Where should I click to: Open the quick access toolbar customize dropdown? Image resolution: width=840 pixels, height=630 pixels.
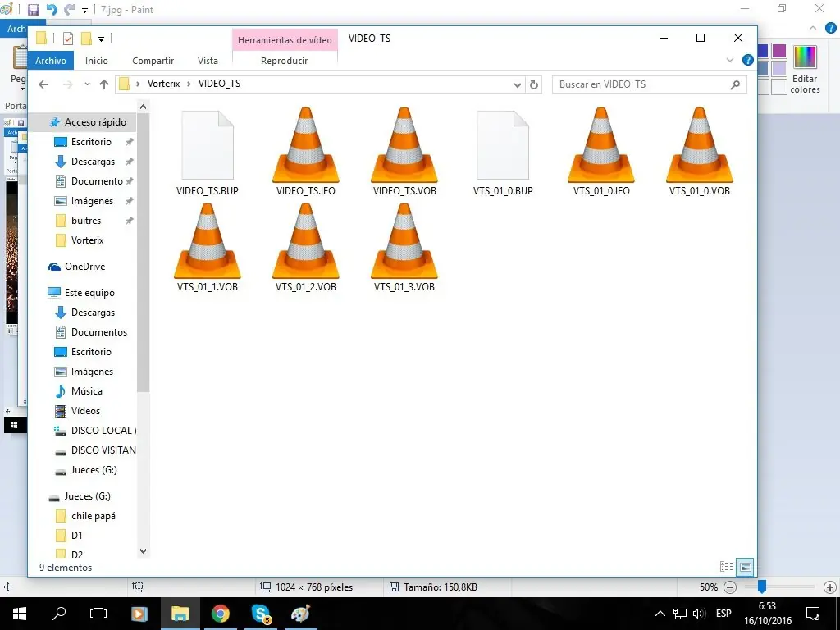coord(101,39)
